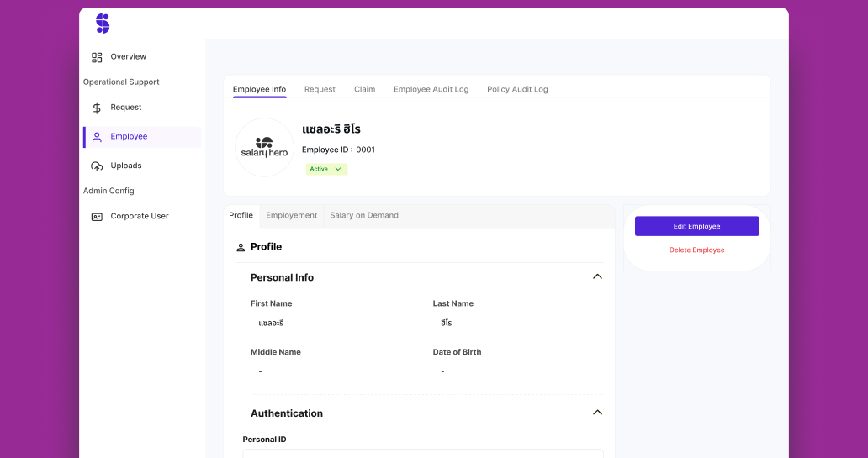Click the Request dollar sign icon
Viewport: 868px width, 458px height.
point(97,108)
